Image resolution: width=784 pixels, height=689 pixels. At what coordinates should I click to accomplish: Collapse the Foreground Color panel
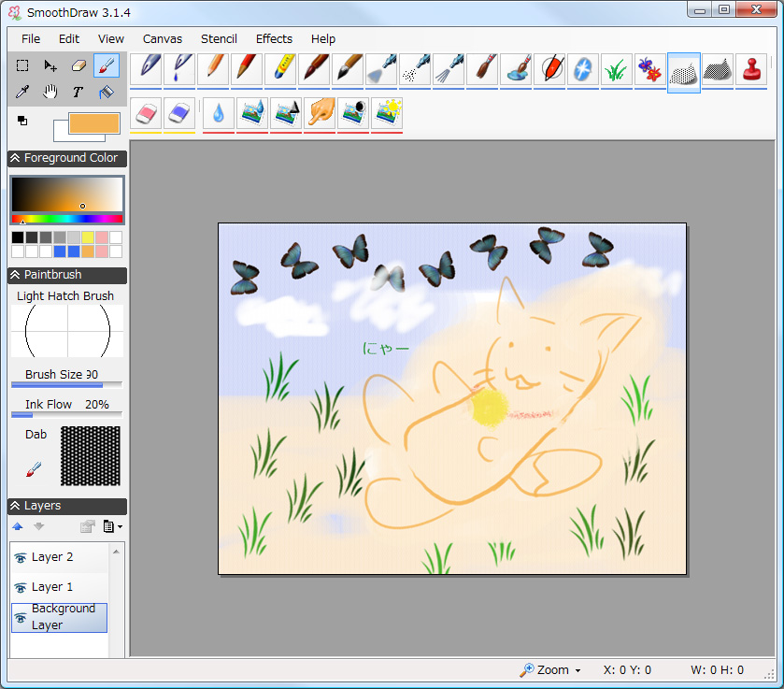(x=17, y=158)
